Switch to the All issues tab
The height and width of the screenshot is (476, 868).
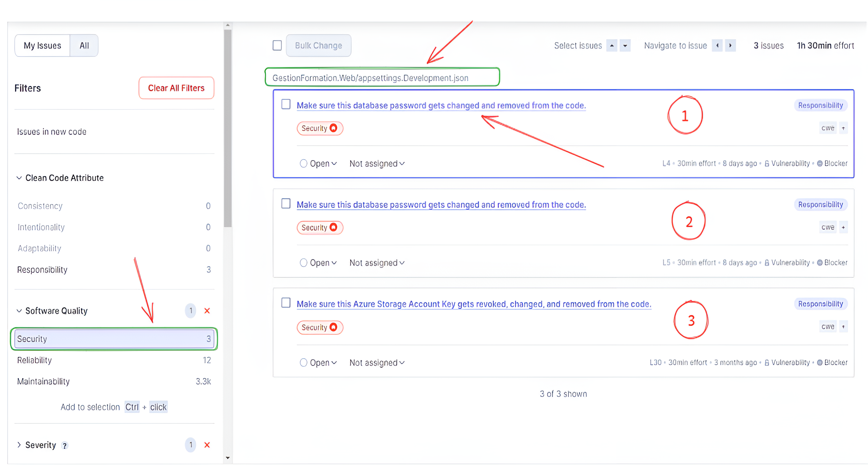pyautogui.click(x=84, y=46)
